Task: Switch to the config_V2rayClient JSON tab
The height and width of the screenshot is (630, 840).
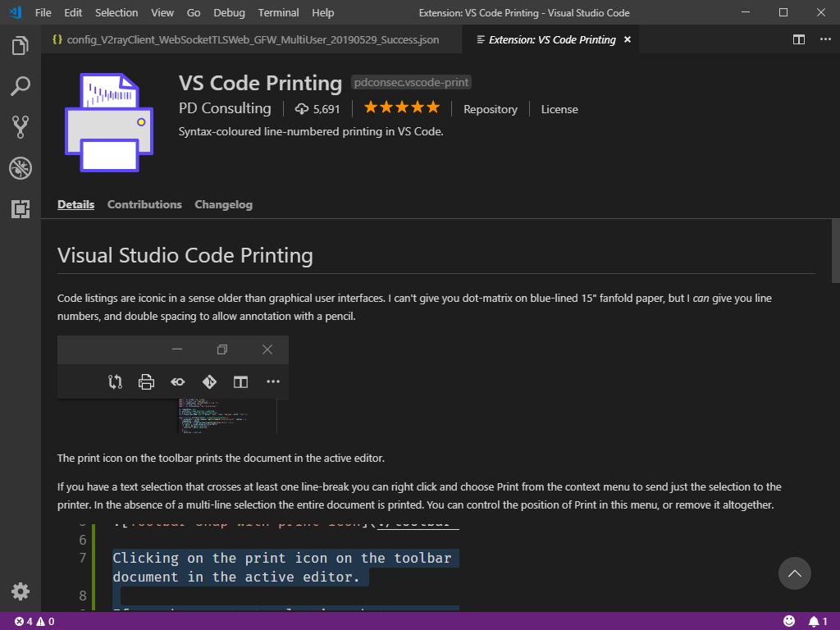Action: 252,39
